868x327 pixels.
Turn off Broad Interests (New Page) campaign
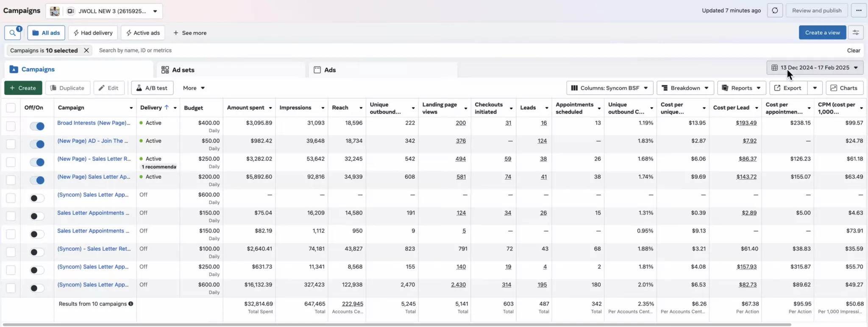pos(37,126)
